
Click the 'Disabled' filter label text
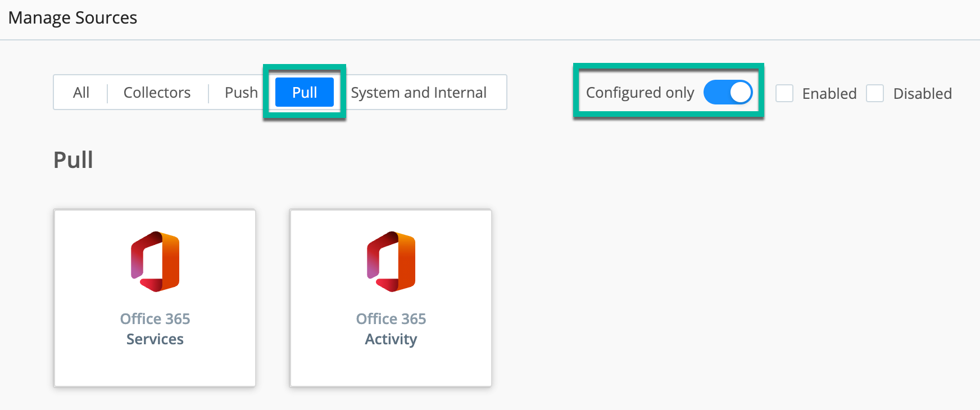[x=922, y=94]
